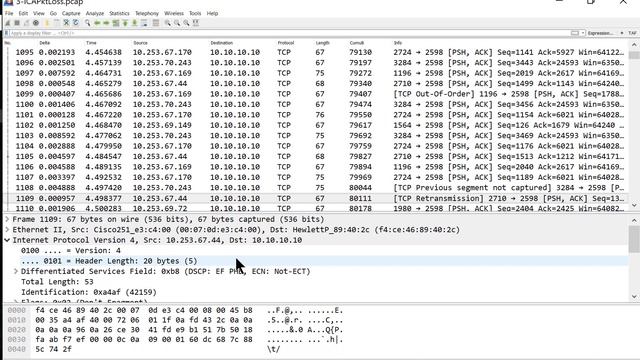Toggle packet list colorization icon
Viewport: 640px width, 360px height.
[x=156, y=23]
